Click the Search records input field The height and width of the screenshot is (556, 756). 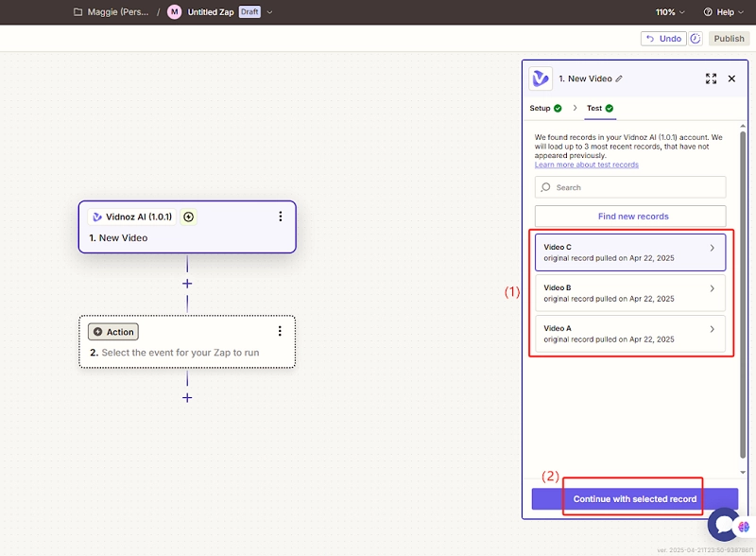click(630, 187)
